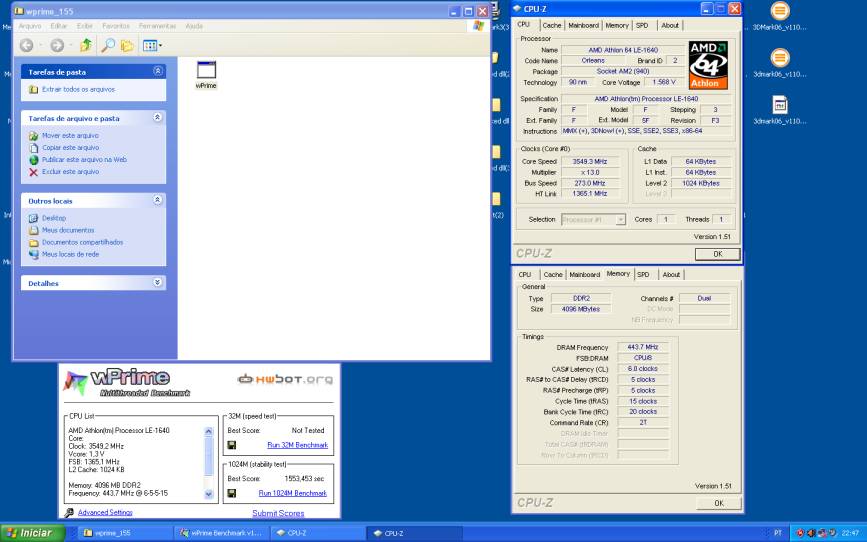Click the Iniciar start button

click(32, 533)
